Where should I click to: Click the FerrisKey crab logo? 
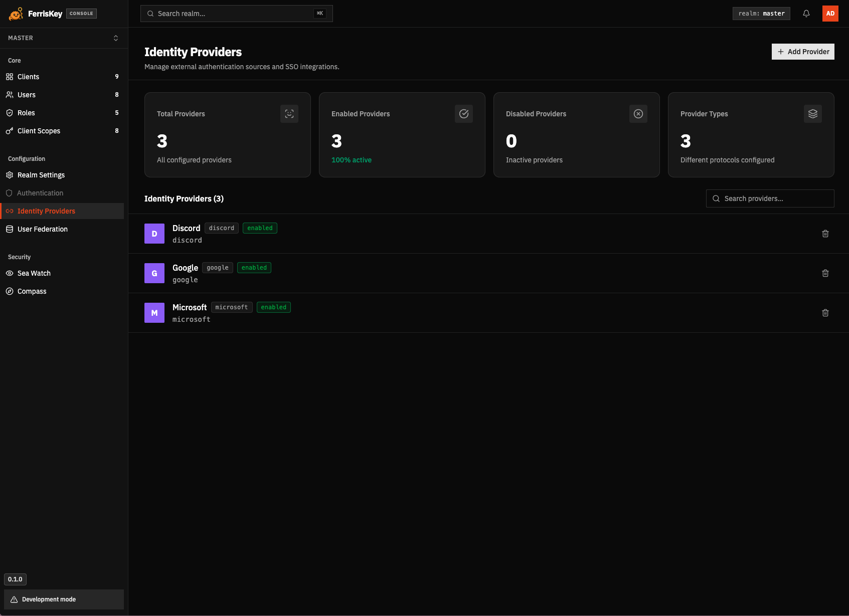(16, 14)
